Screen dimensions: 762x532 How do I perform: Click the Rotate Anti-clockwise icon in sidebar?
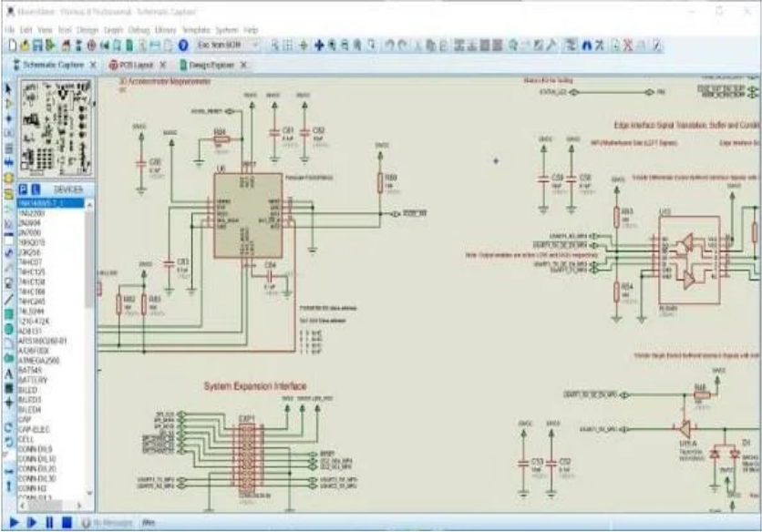coord(8,442)
